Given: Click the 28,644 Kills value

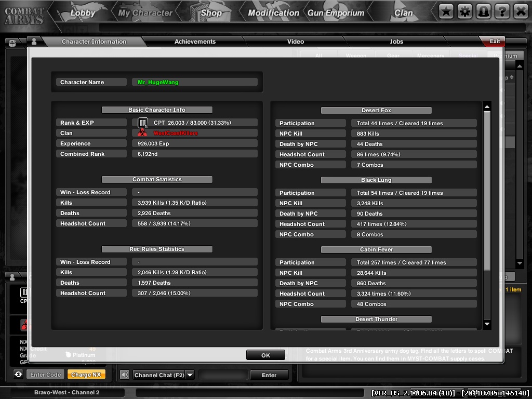Looking at the screenshot, I should click(371, 273).
